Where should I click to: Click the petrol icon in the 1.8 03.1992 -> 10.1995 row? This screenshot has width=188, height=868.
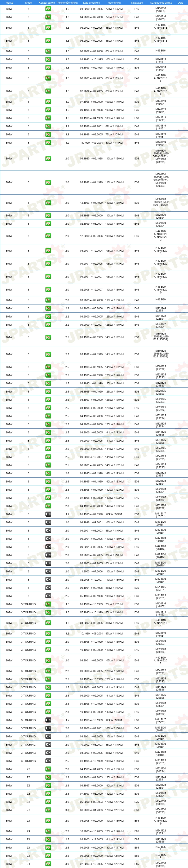(48, 59)
